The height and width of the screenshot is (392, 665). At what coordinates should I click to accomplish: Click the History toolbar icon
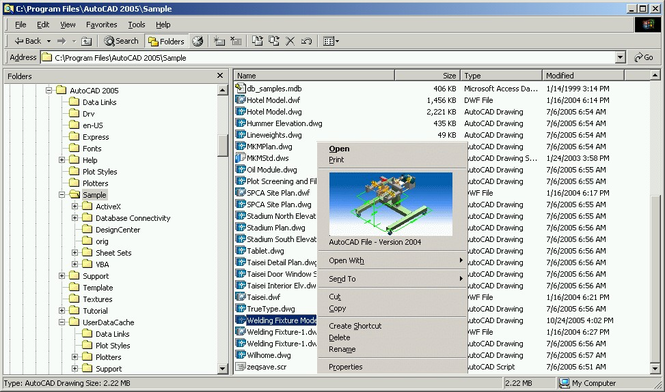[197, 41]
